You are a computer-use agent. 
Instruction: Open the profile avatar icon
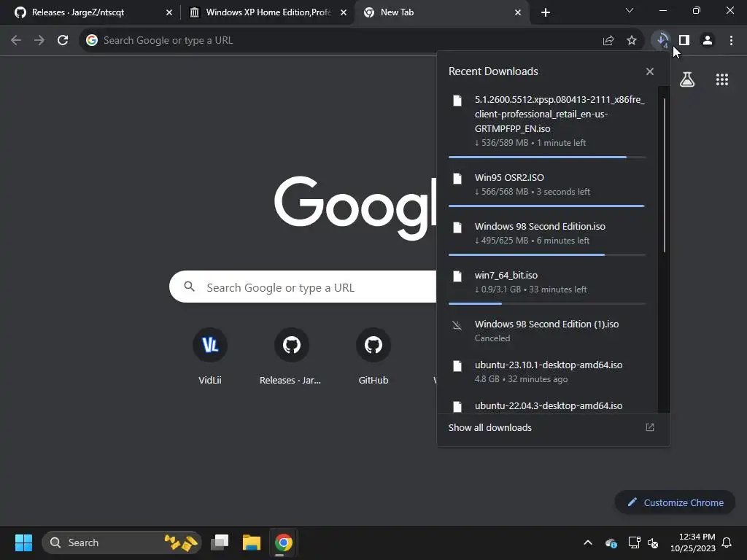click(708, 41)
